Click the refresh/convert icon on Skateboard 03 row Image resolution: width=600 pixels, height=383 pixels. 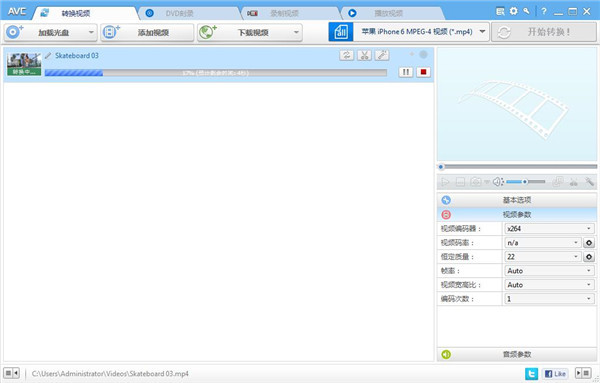coord(346,55)
